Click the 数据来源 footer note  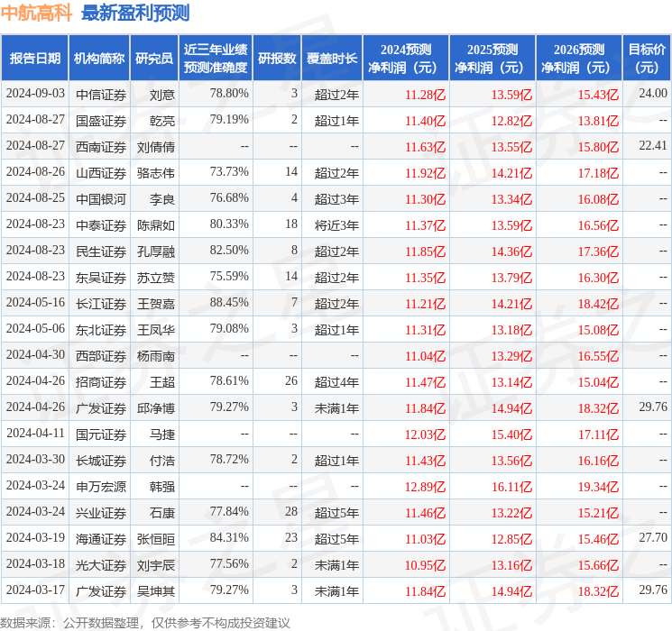pyautogui.click(x=145, y=622)
